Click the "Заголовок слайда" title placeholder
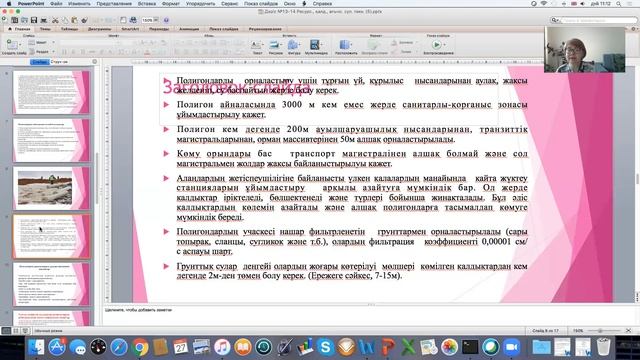The width and height of the screenshot is (640, 360). 236,88
